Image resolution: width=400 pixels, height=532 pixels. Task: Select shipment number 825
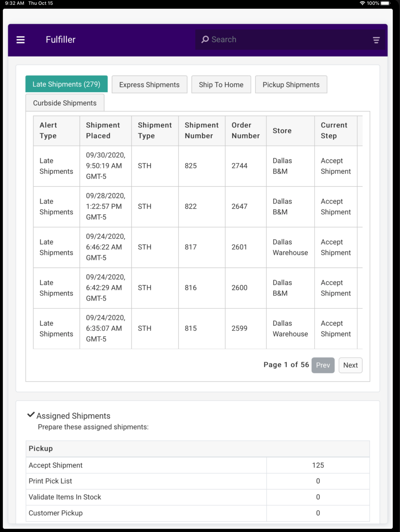[191, 166]
